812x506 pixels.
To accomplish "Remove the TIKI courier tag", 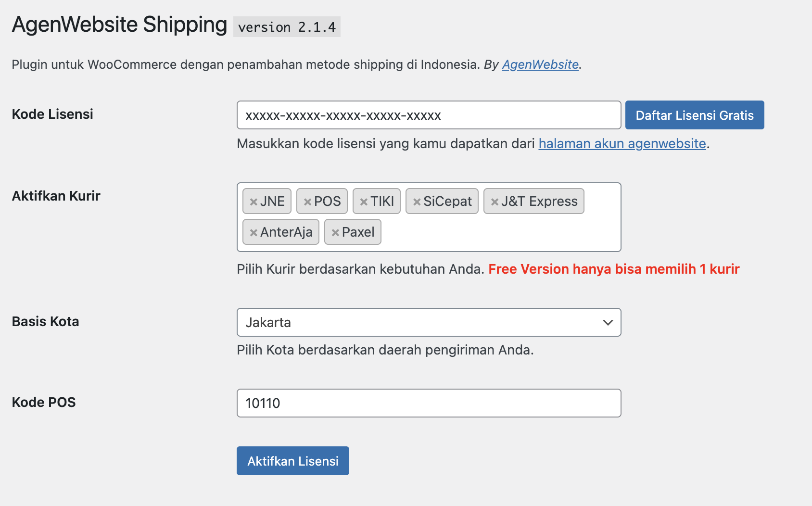I will pos(364,202).
